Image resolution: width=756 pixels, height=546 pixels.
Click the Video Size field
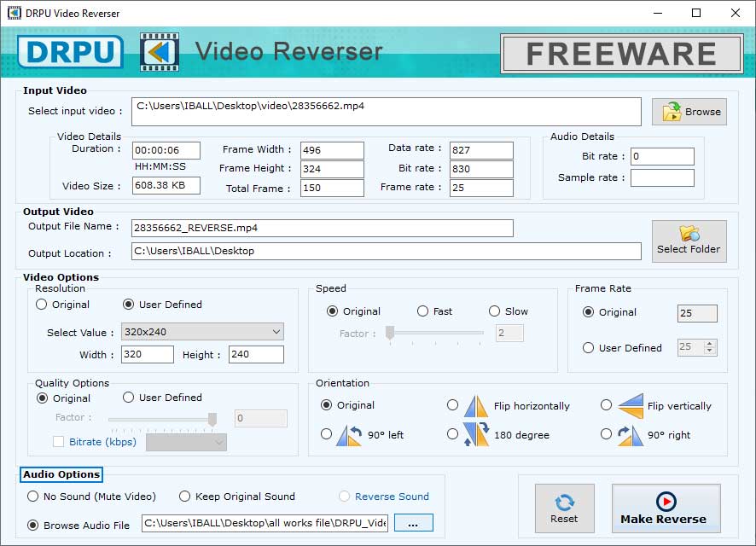coord(166,185)
